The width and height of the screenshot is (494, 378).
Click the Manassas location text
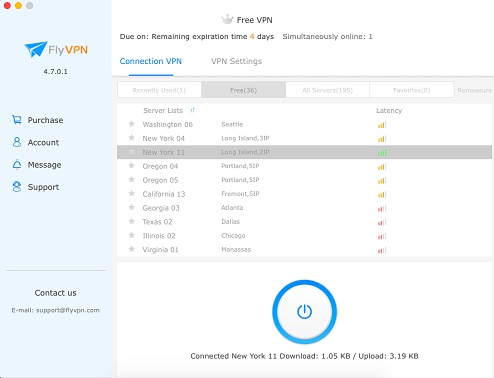[x=236, y=249]
